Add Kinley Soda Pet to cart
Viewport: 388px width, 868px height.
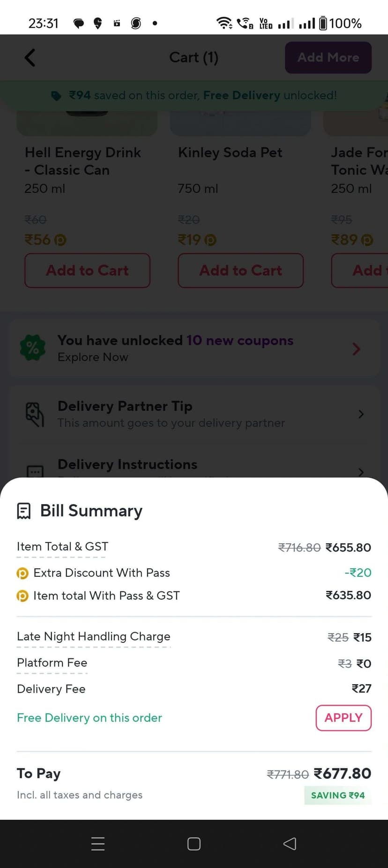(x=240, y=271)
